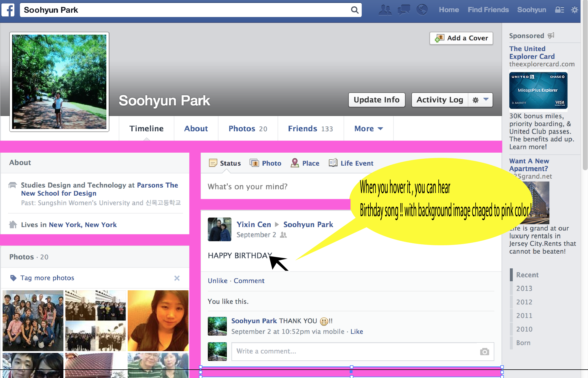Open account settings gear in top bar

574,10
